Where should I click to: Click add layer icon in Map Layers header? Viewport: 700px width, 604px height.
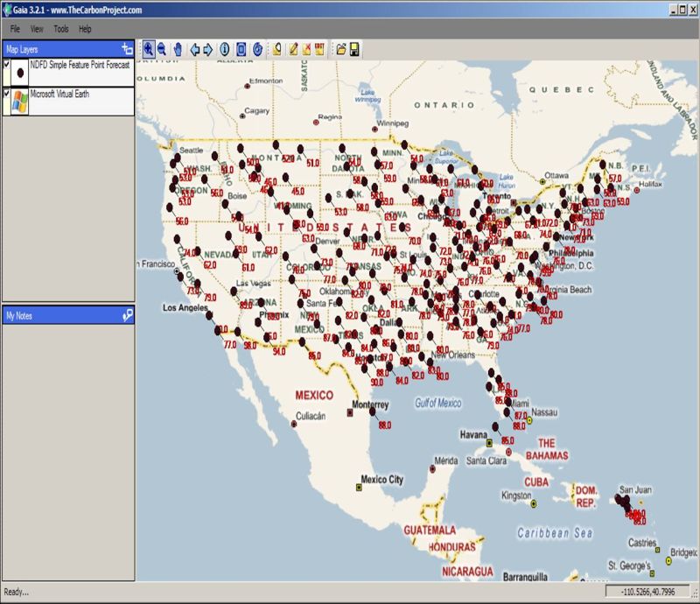tap(127, 49)
